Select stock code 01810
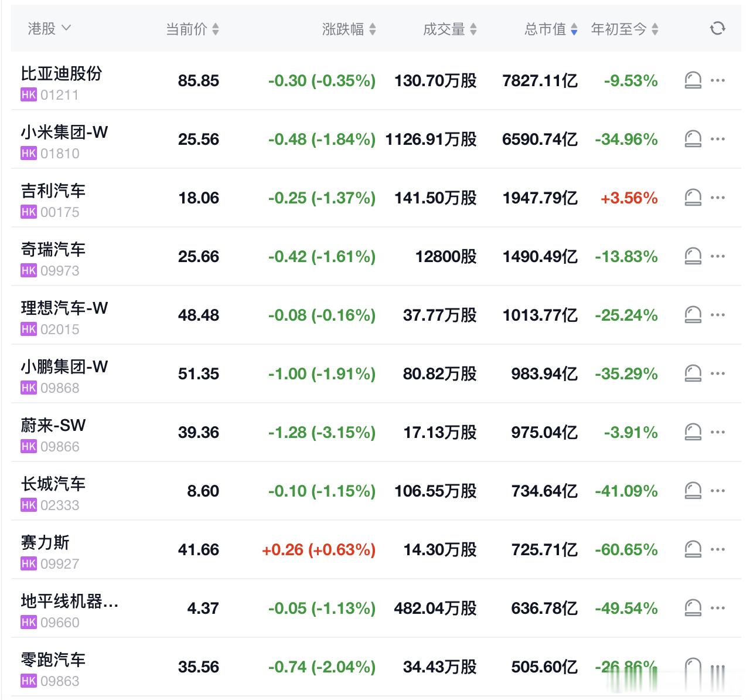Viewport: 750px width, 700px height. (60, 154)
